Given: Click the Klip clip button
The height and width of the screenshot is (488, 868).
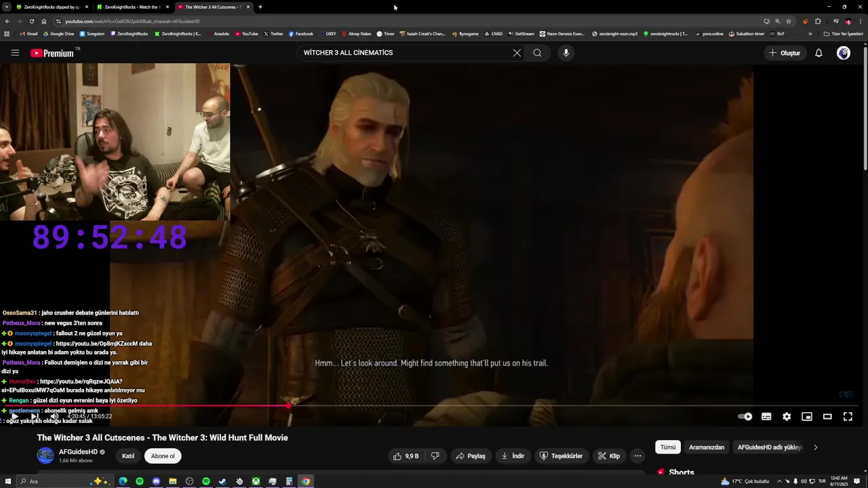Looking at the screenshot, I should (609, 456).
